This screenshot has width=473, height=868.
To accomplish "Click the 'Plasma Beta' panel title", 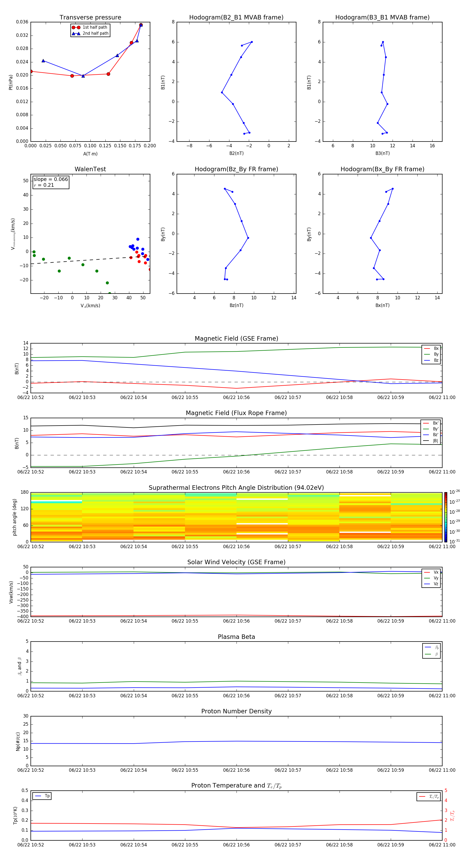I will tap(236, 637).
